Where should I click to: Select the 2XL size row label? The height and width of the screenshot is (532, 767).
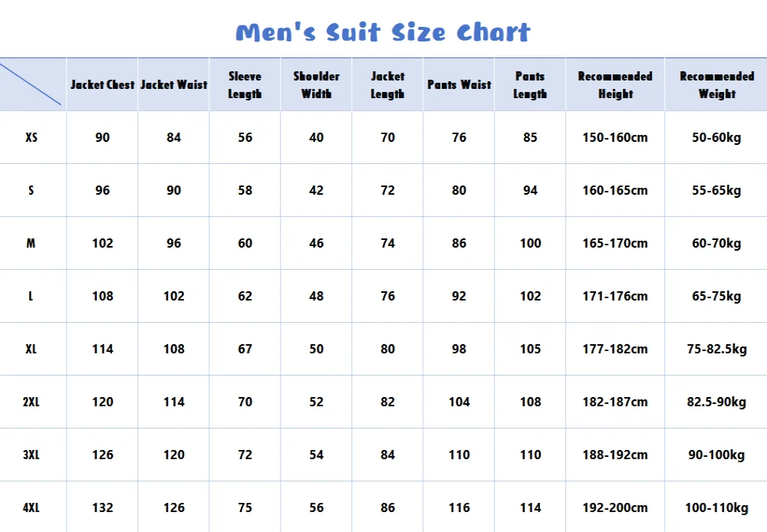[31, 402]
